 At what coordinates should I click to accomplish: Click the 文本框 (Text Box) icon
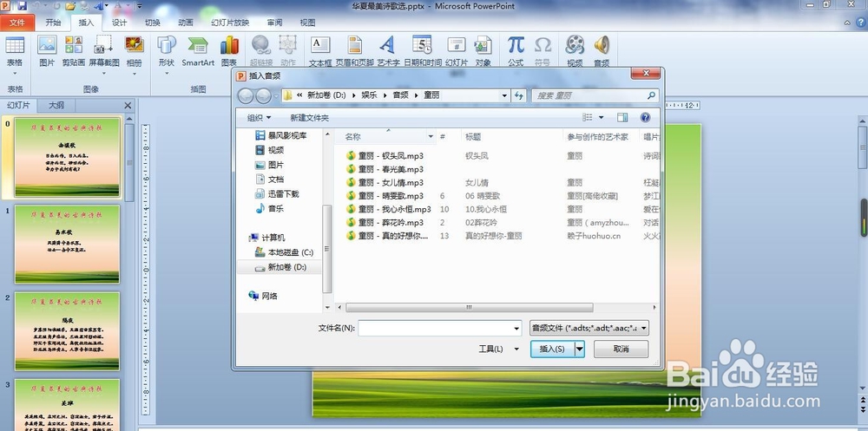(x=320, y=45)
